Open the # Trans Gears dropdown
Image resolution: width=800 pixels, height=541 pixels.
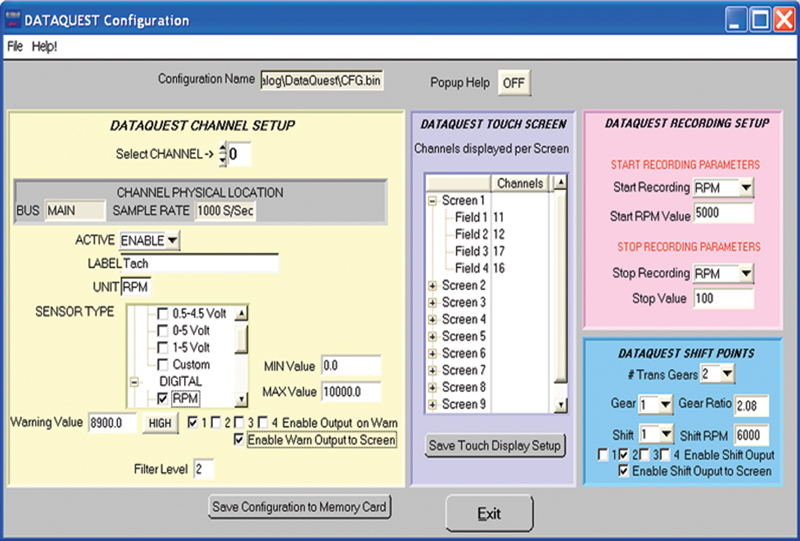click(728, 374)
